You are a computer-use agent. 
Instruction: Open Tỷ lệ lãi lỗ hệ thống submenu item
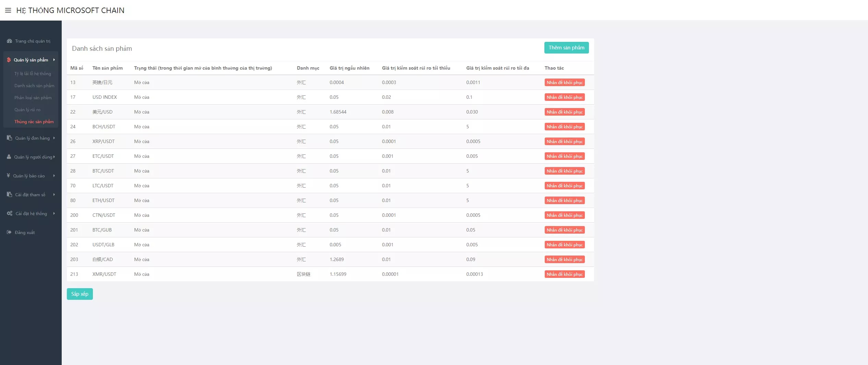click(x=33, y=74)
